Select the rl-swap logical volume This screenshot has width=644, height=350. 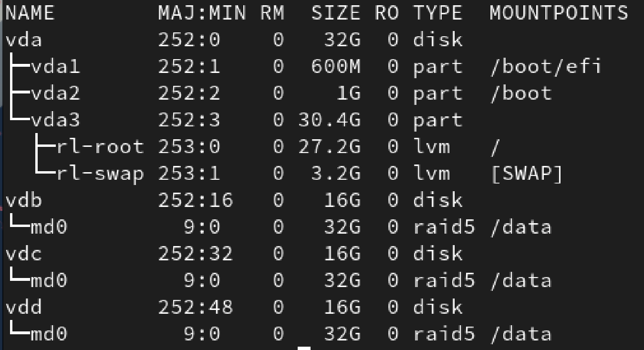point(100,174)
